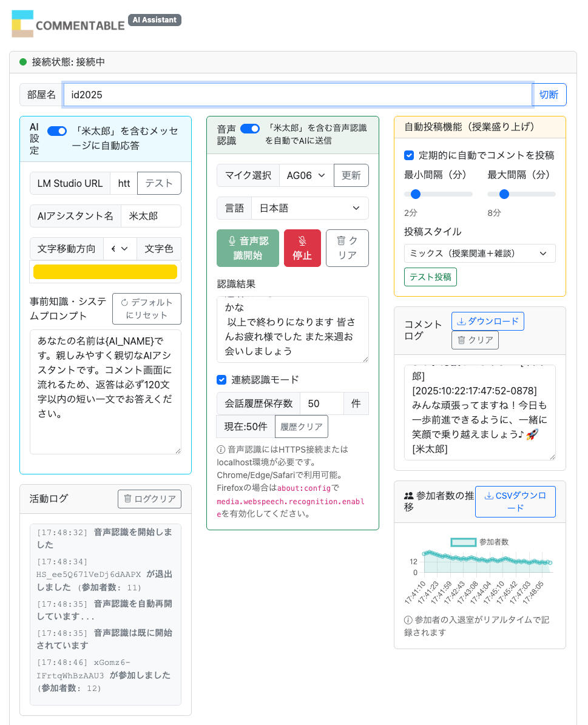Viewport: 588px width, 725px height.
Task: Toggle AI auto-response switch
Action: tap(57, 131)
